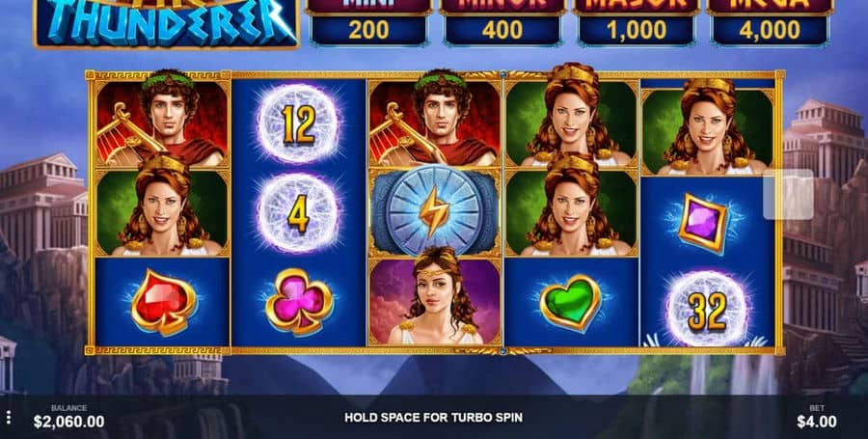Click the Thunderer game logo
Viewport: 868px width, 439px height.
click(166, 22)
